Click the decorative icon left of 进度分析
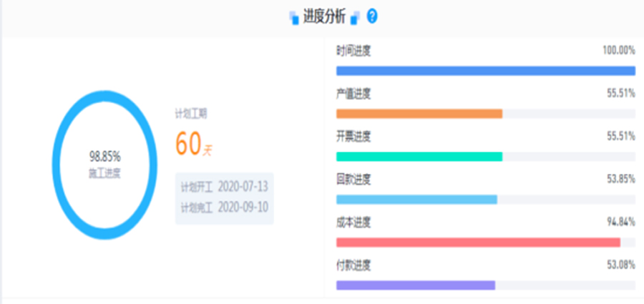Viewport: 644px width, 304px height. click(293, 17)
